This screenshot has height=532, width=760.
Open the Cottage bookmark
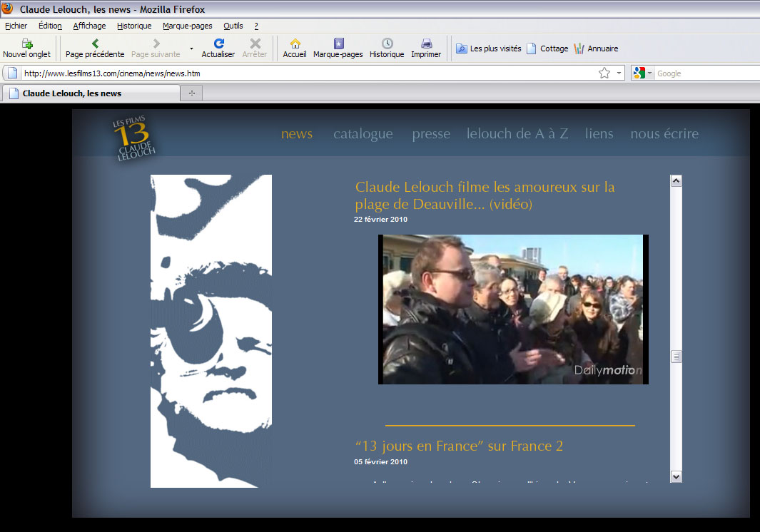click(548, 48)
